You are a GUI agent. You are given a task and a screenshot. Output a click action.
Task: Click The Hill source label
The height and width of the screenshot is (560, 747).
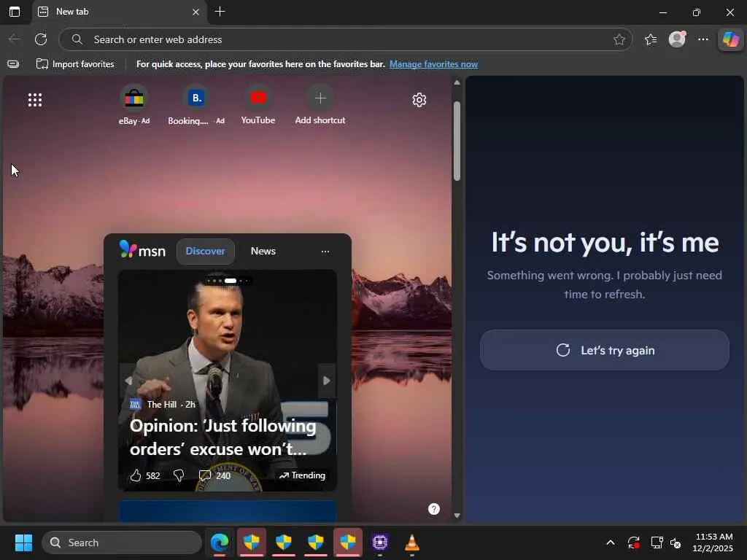[x=163, y=404]
